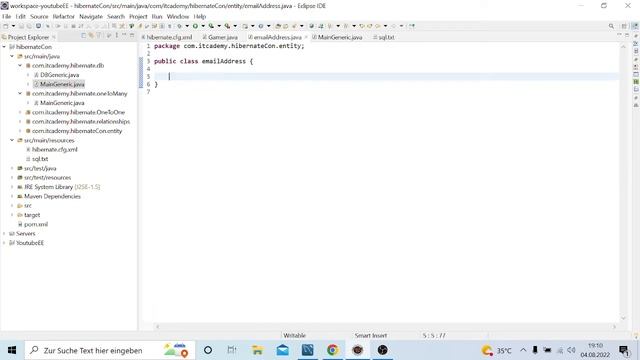Screen dimensions: 640x360
Task: Open File Explorer from taskbar
Action: tap(257, 350)
